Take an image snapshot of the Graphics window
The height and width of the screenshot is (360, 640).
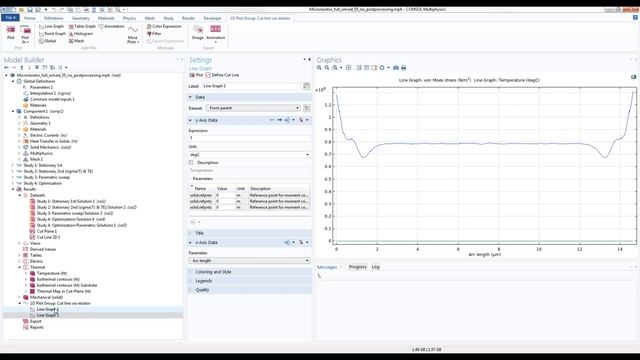coord(396,68)
